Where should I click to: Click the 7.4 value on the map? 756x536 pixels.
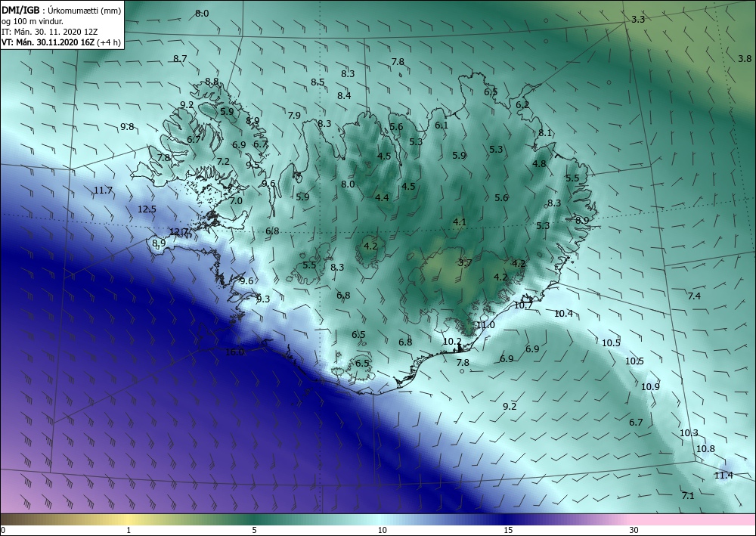(694, 296)
